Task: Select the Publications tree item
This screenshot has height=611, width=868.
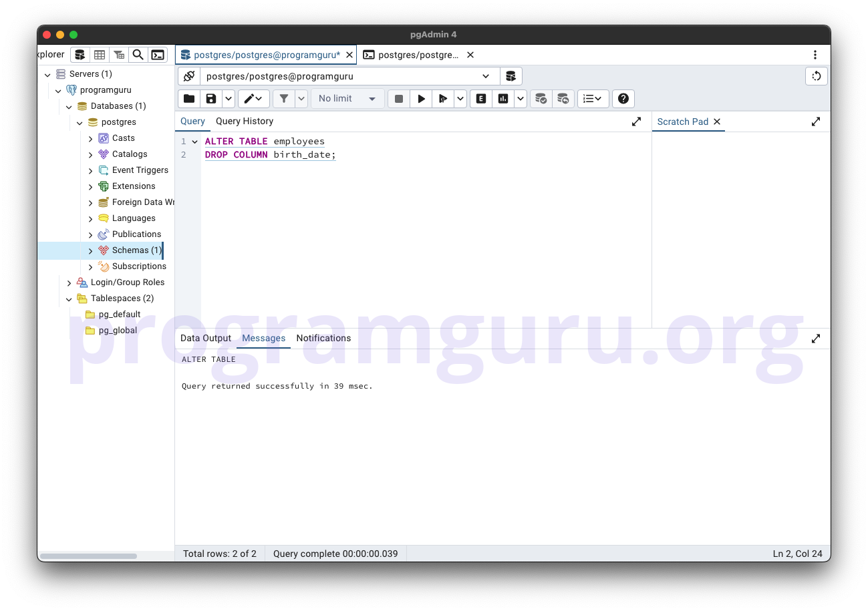Action: pos(136,234)
